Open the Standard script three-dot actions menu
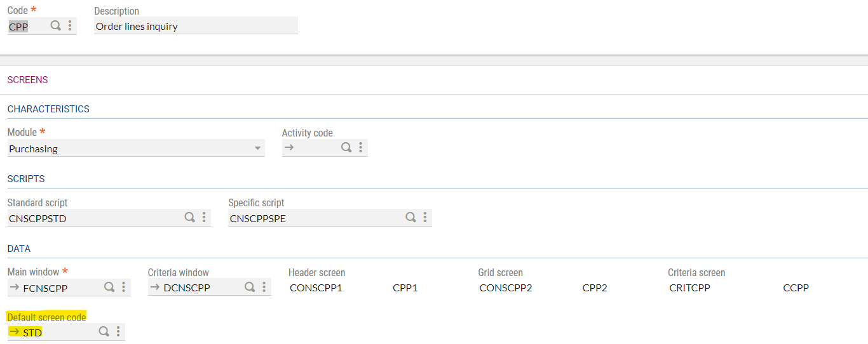 pyautogui.click(x=204, y=217)
